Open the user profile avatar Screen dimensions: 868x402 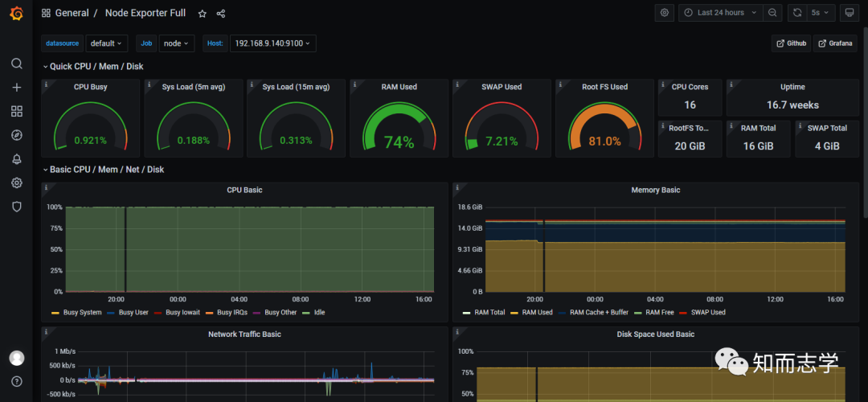[x=17, y=358]
